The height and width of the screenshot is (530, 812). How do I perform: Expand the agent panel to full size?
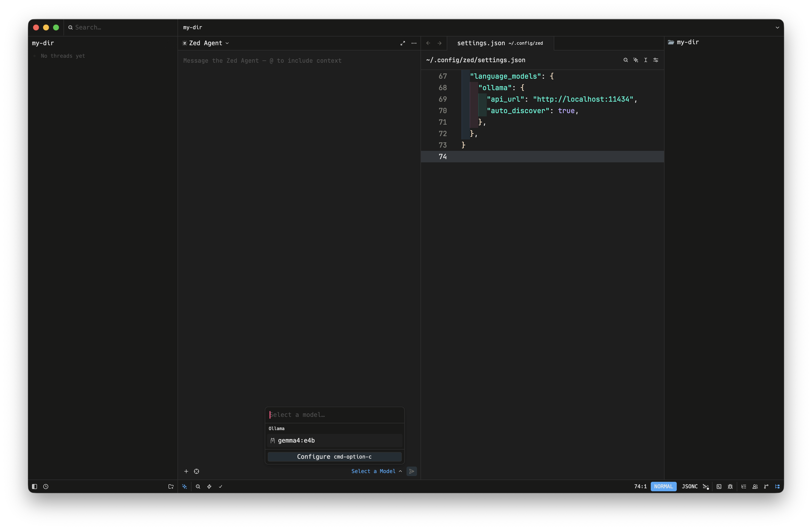pos(402,43)
